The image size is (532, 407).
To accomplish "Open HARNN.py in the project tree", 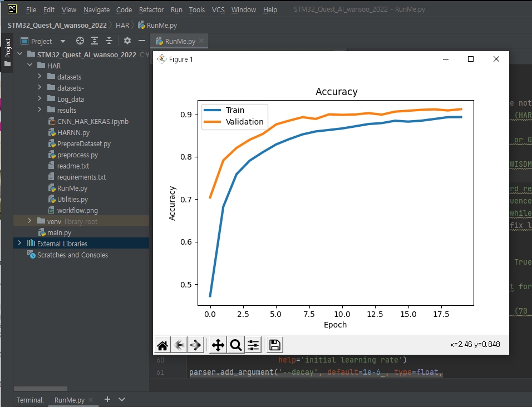I will [73, 132].
